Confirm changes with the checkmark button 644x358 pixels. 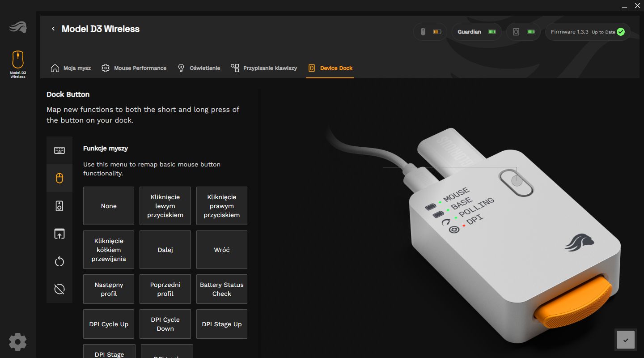coord(625,340)
